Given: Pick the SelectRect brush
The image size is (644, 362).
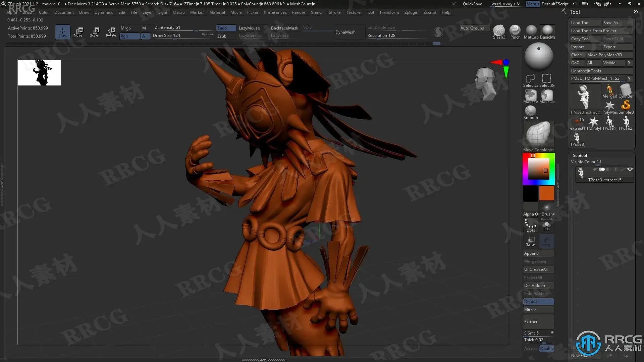Looking at the screenshot, I should pos(547,80).
